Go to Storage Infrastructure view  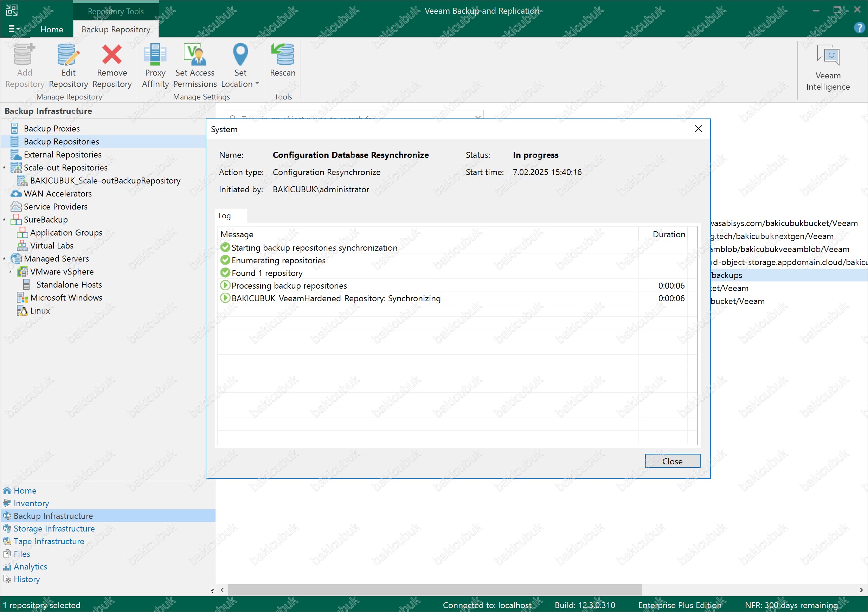click(x=54, y=528)
